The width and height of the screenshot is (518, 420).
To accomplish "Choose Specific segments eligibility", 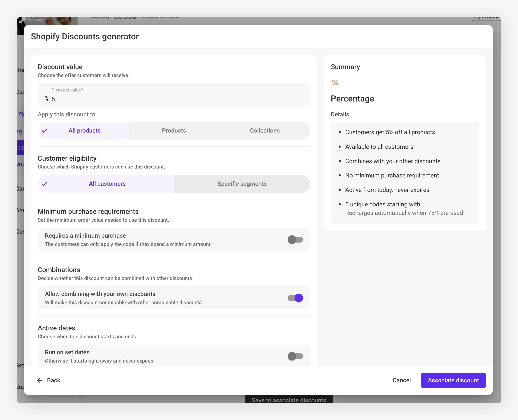I will [x=242, y=184].
